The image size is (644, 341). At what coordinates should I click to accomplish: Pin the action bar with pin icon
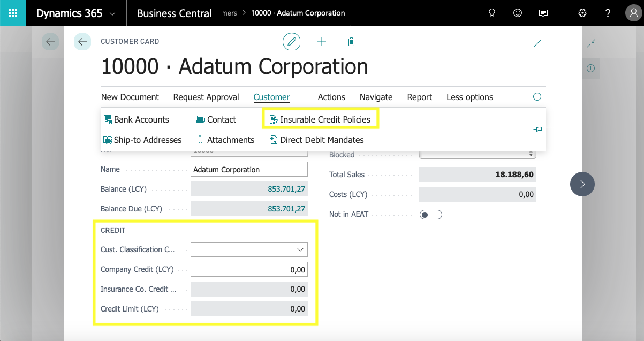[537, 130]
